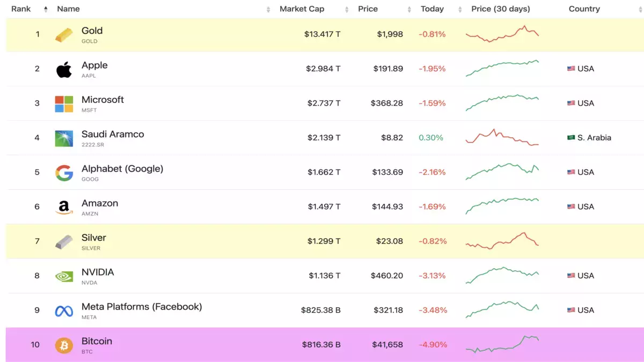This screenshot has width=644, height=362.
Task: Click the NVIDIA logo icon
Action: 64,276
